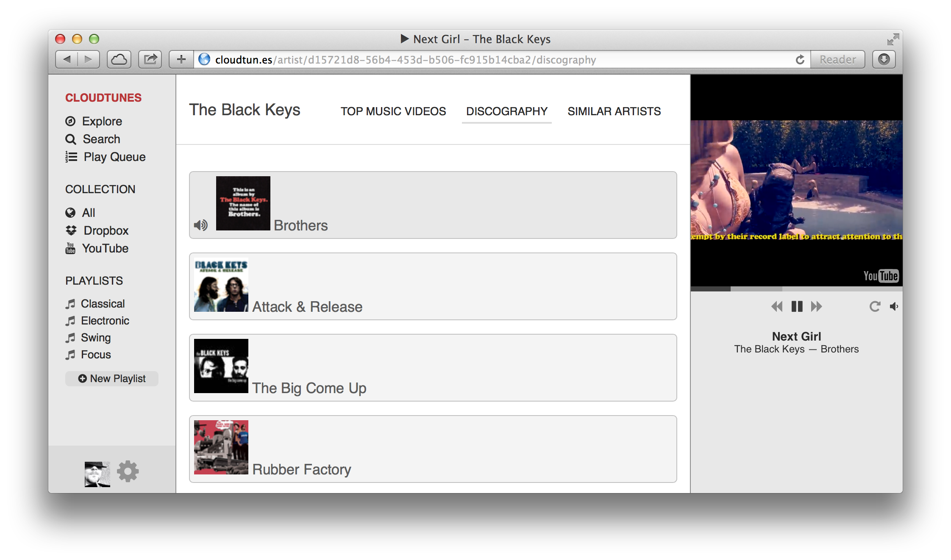Switch to the TOP MUSIC VIDEOS tab
Viewport: 951px width, 560px height.
(x=394, y=111)
